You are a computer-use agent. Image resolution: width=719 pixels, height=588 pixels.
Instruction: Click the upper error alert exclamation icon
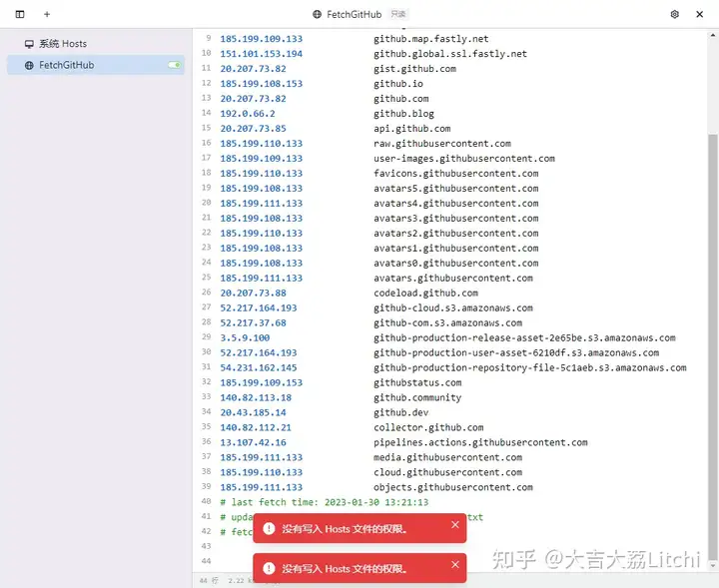[269, 528]
